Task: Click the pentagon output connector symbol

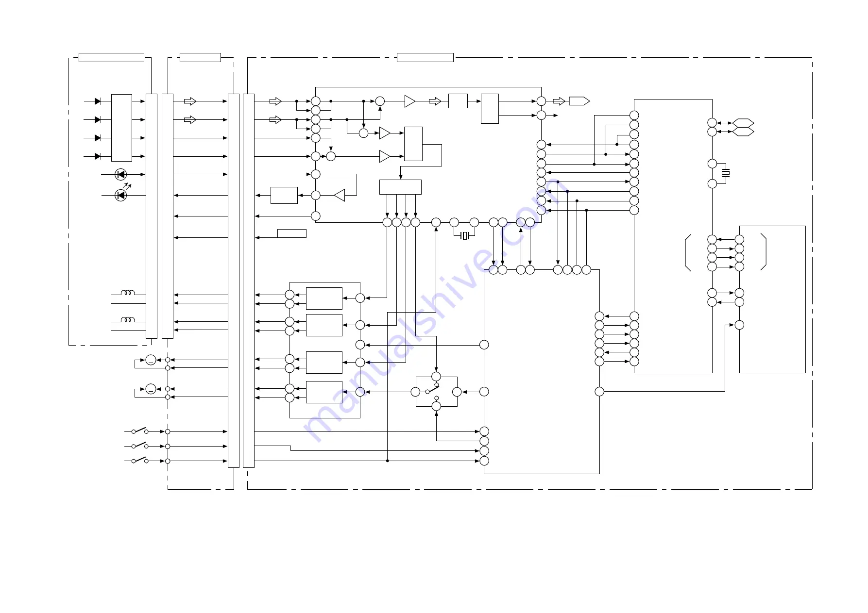Action: 579,101
